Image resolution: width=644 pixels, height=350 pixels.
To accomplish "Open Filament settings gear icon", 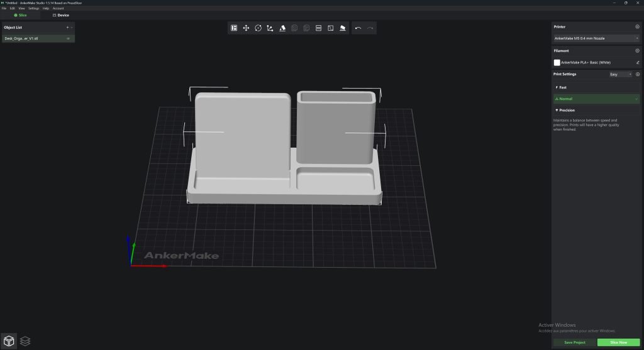I will point(638,51).
